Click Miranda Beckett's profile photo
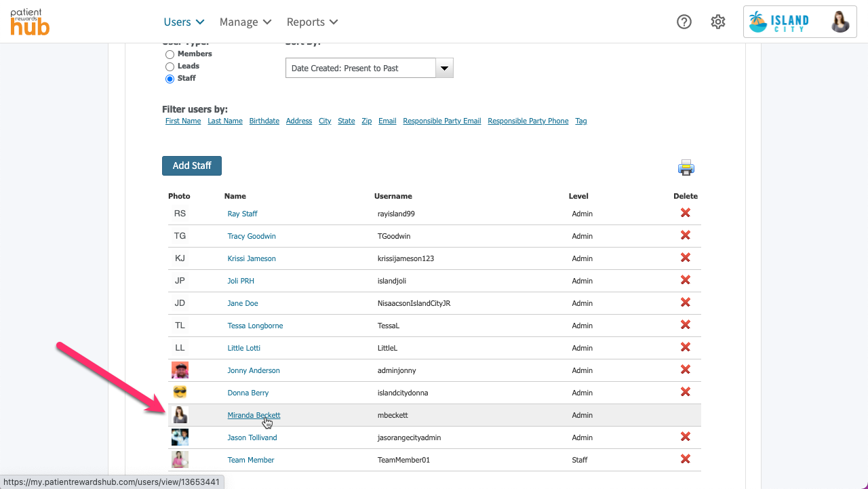868x489 pixels. click(180, 414)
